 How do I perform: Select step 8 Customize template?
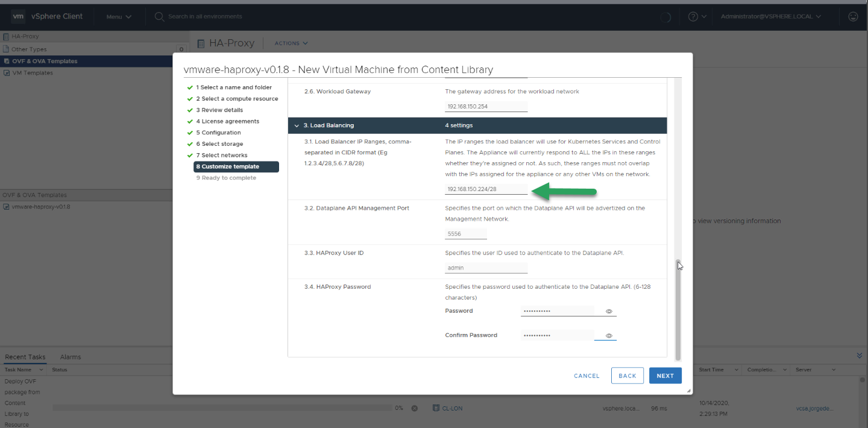click(236, 166)
